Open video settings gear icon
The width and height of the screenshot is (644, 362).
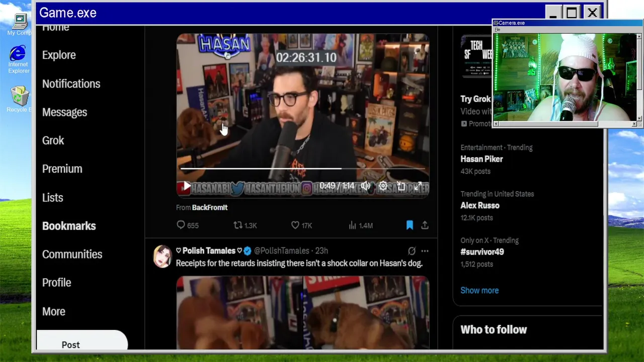pos(383,186)
